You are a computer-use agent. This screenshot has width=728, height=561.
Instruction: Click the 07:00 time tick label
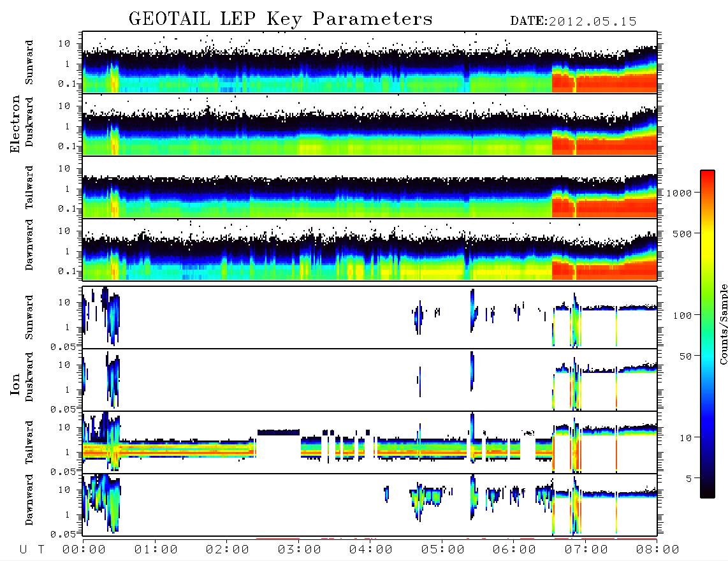586,550
